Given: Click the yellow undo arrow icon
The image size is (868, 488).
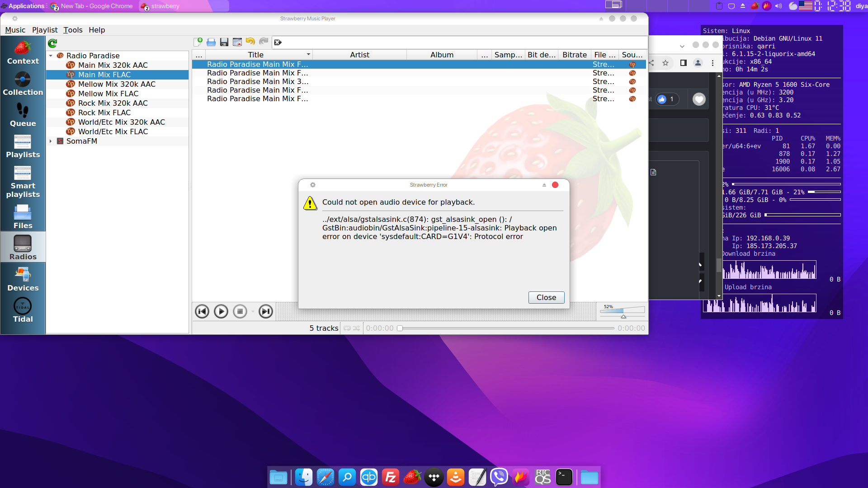Looking at the screenshot, I should point(250,42).
